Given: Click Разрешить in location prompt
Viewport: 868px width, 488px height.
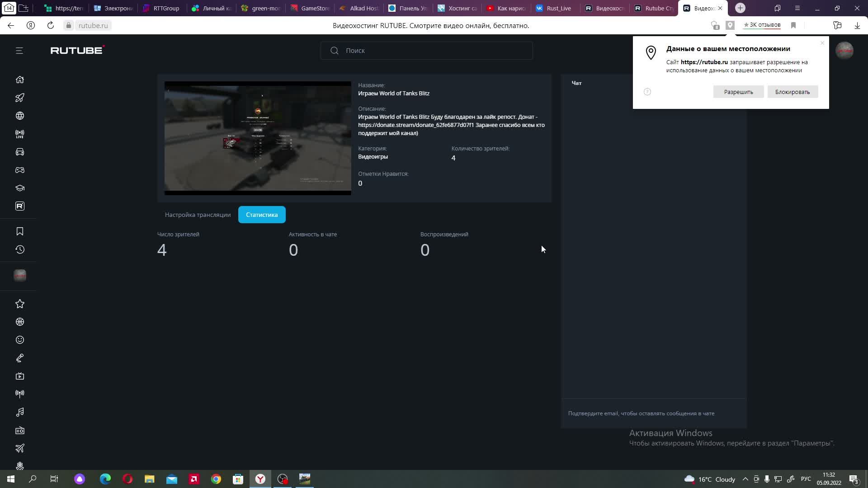Looking at the screenshot, I should click(738, 92).
